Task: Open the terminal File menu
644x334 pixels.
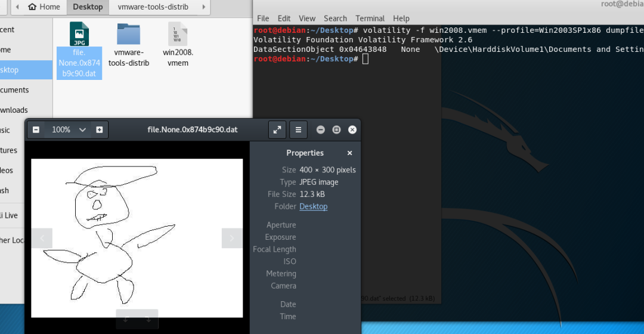Action: [263, 18]
